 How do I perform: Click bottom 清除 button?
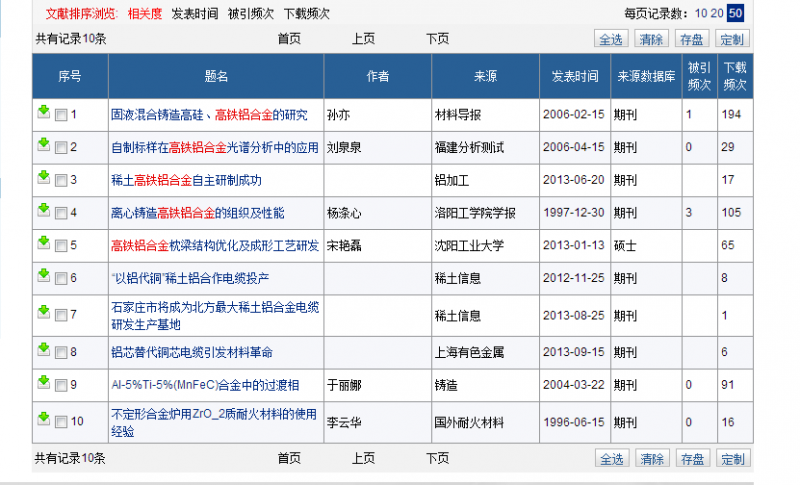coord(652,458)
